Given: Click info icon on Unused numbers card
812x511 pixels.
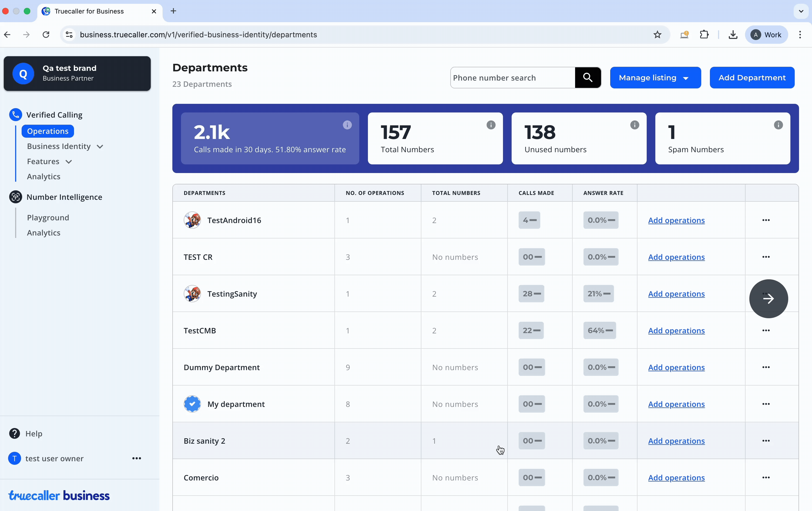Looking at the screenshot, I should pos(634,125).
